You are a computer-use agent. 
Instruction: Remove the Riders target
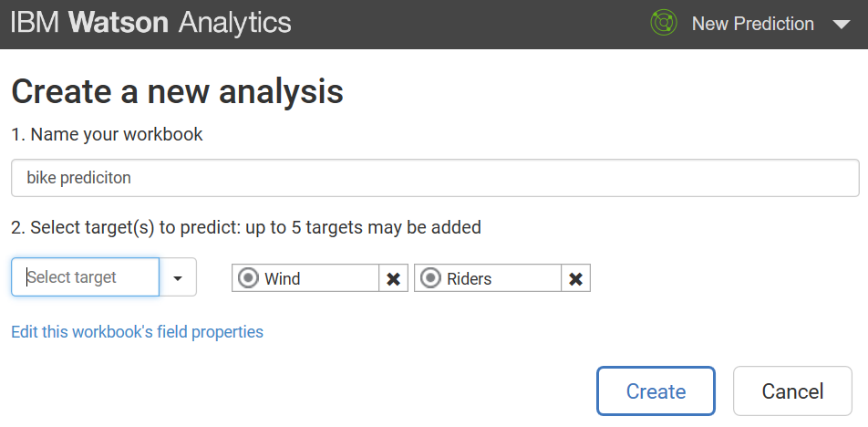click(x=575, y=278)
